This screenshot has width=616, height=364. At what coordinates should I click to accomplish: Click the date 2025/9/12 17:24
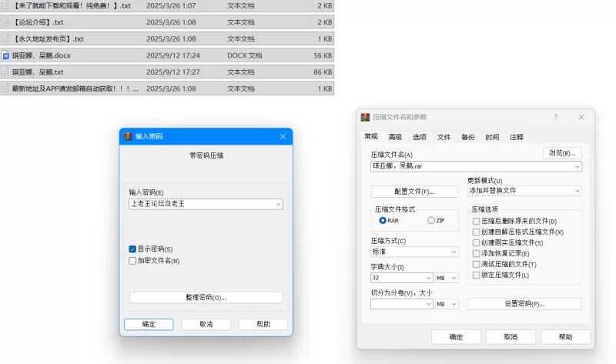point(173,55)
